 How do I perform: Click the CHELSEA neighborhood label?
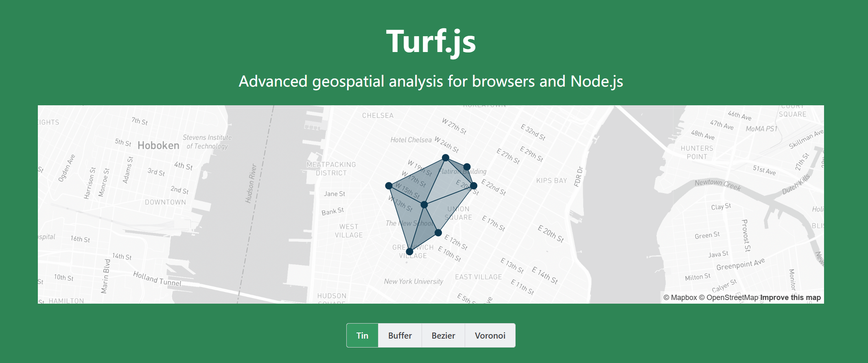coord(378,115)
